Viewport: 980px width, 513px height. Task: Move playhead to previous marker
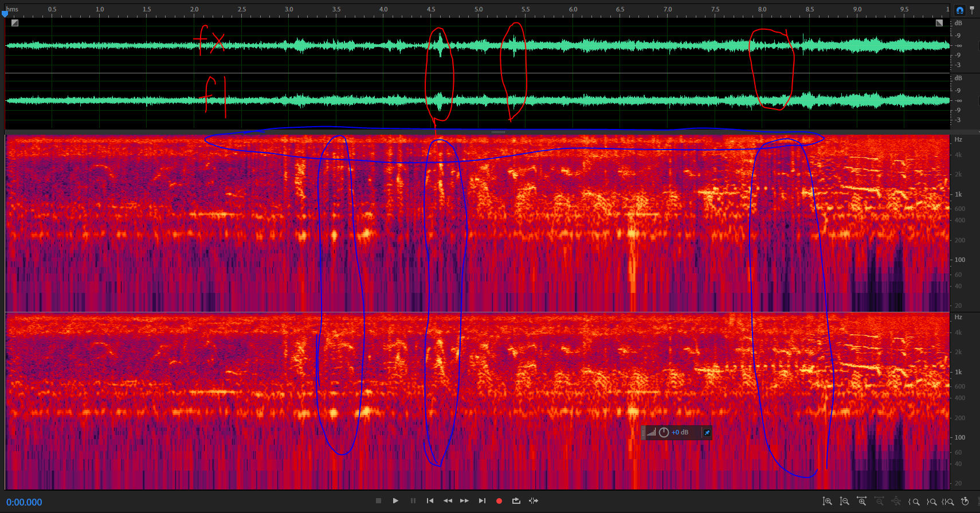click(430, 501)
